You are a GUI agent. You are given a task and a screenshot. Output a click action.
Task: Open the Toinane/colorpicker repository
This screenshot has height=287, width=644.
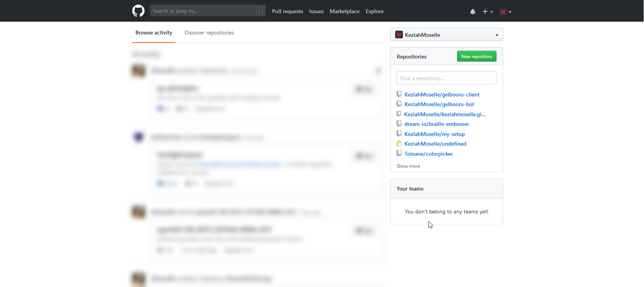(428, 154)
